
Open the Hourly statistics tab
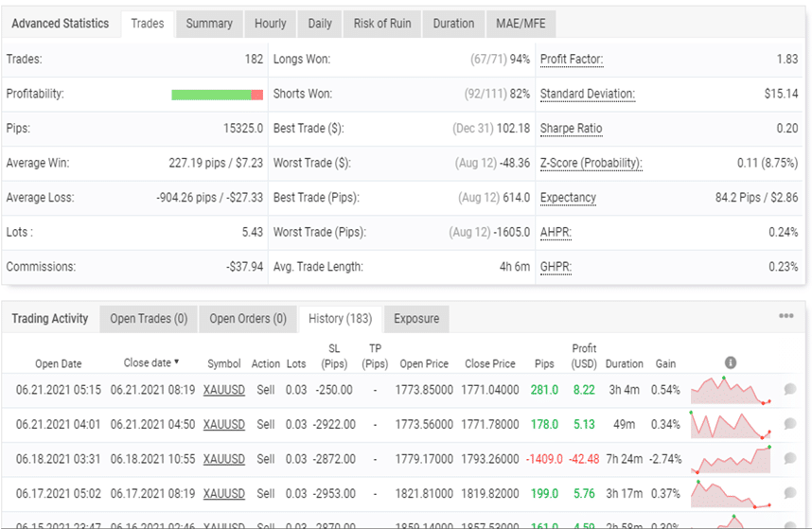[271, 24]
